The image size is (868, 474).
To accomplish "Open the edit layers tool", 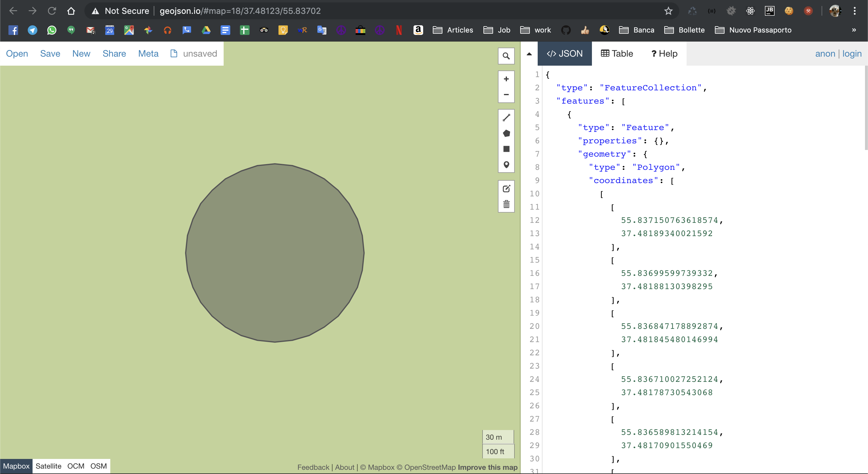I will point(506,189).
